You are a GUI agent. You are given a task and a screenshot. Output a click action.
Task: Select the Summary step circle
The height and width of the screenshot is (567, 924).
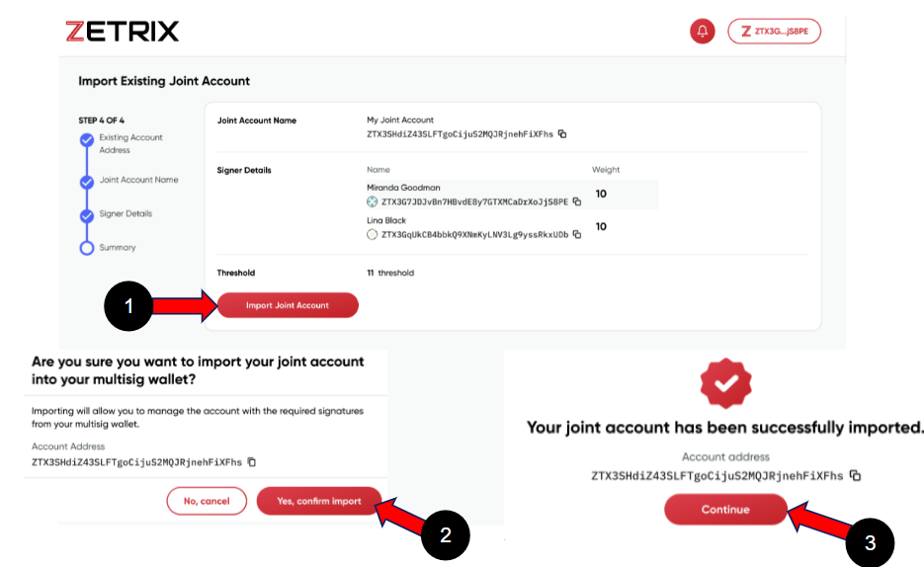point(87,248)
